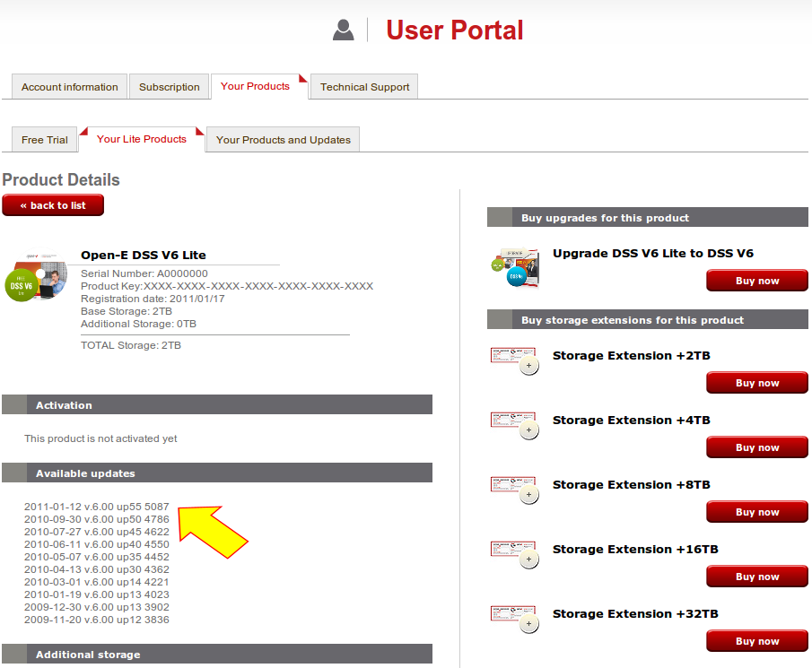
Task: Open the Storage Extension +32TB title
Action: pos(635,614)
